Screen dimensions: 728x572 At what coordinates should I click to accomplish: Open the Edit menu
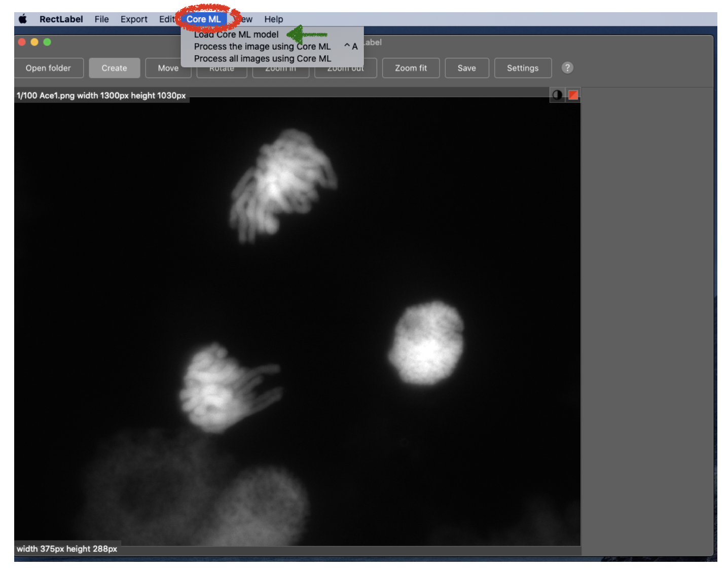[166, 19]
